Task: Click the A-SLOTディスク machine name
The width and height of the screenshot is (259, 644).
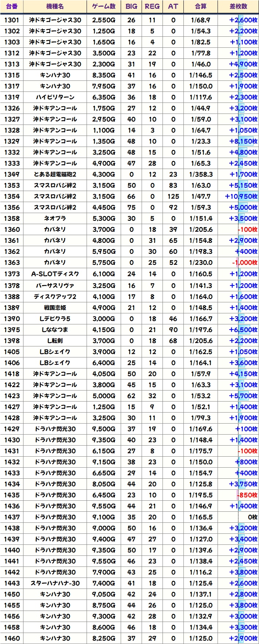Action: click(55, 274)
